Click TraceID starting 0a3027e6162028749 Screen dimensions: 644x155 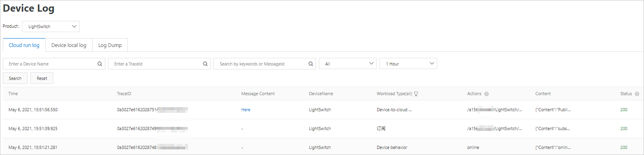152,128
